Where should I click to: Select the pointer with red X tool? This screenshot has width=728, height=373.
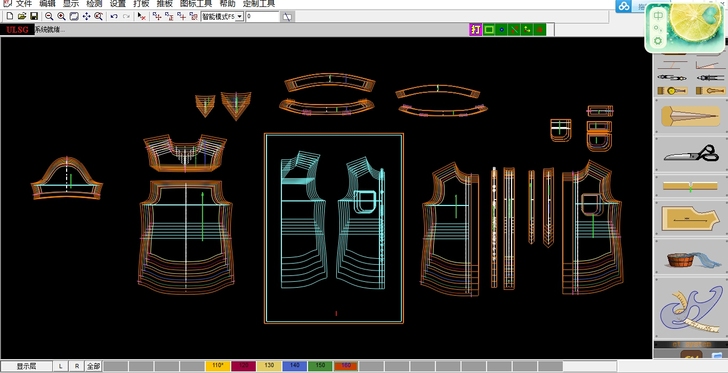coord(142,16)
